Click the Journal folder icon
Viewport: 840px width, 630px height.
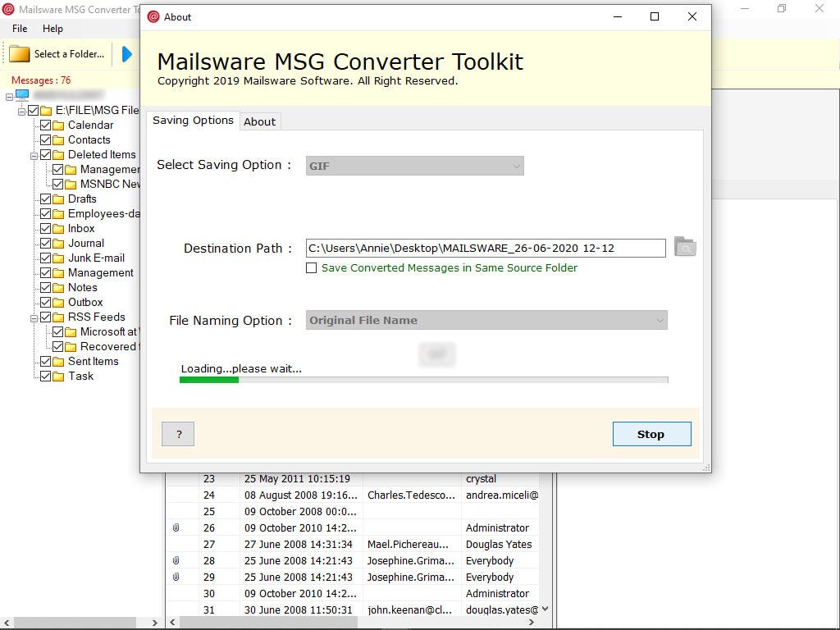click(x=58, y=244)
